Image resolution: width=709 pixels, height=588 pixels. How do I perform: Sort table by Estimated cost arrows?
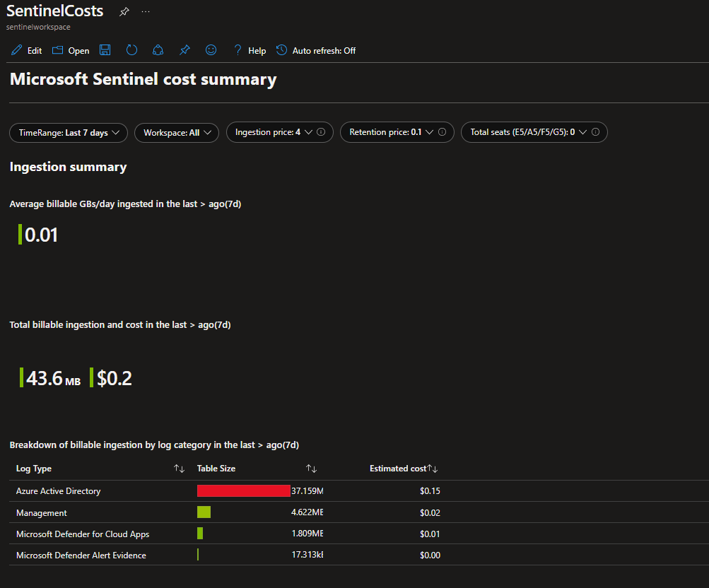coord(433,469)
